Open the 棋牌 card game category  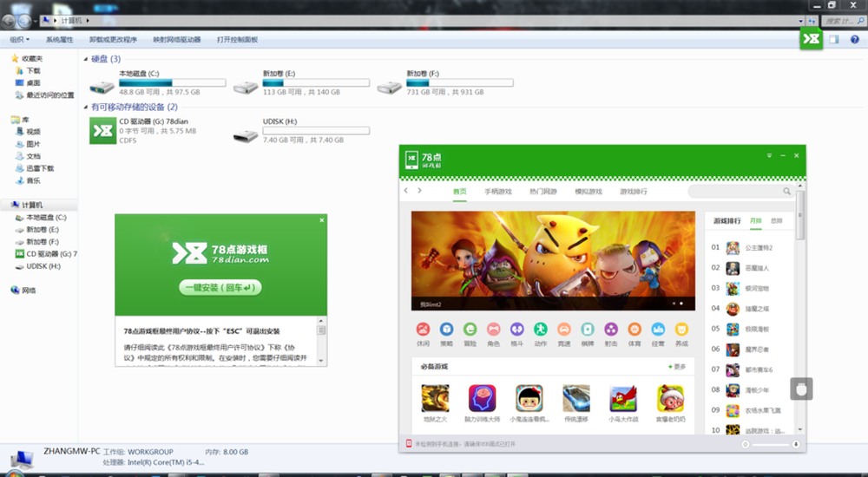coord(588,330)
